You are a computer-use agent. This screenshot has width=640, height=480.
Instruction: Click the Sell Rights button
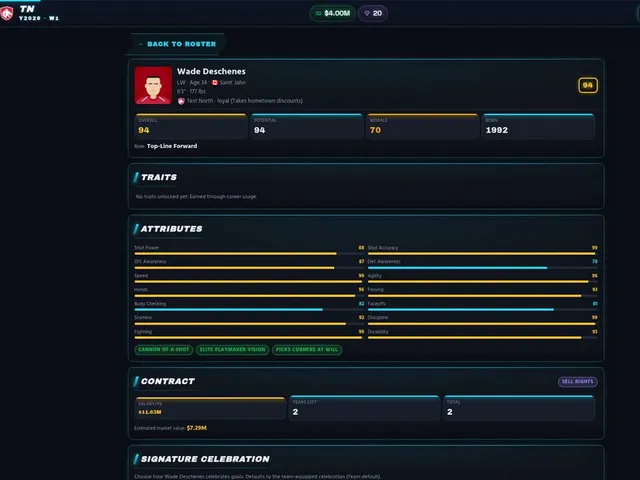(x=578, y=382)
